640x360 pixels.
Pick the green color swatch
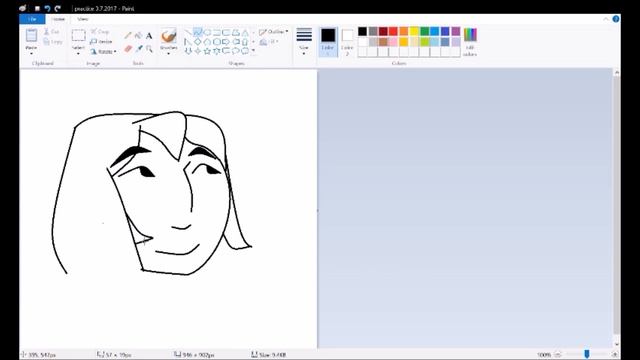coord(424,31)
